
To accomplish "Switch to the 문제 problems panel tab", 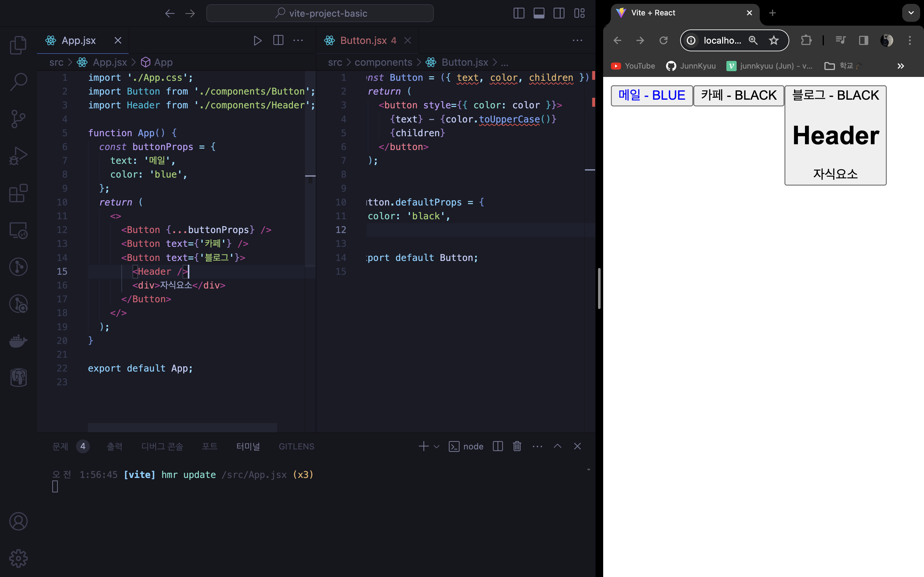I will pos(60,446).
